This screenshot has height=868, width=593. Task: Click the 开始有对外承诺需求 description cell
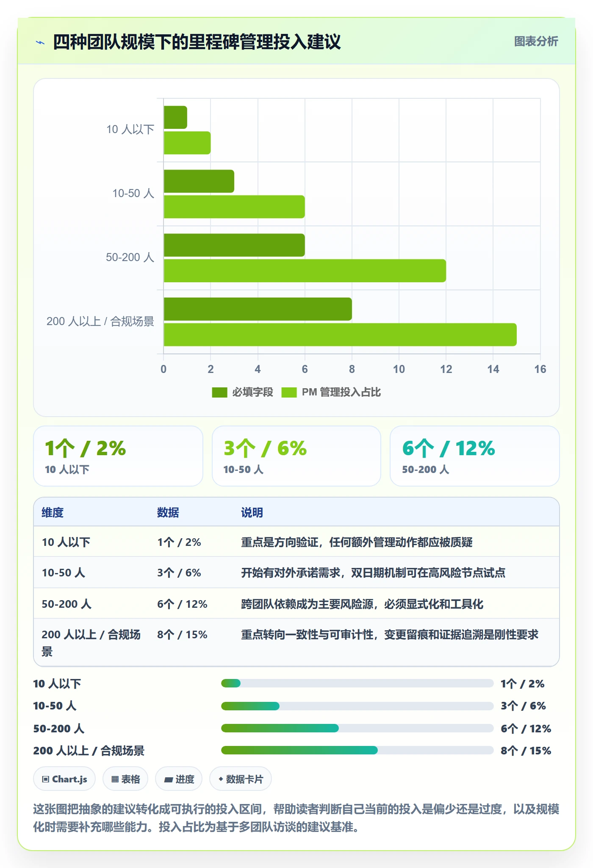pyautogui.click(x=373, y=573)
